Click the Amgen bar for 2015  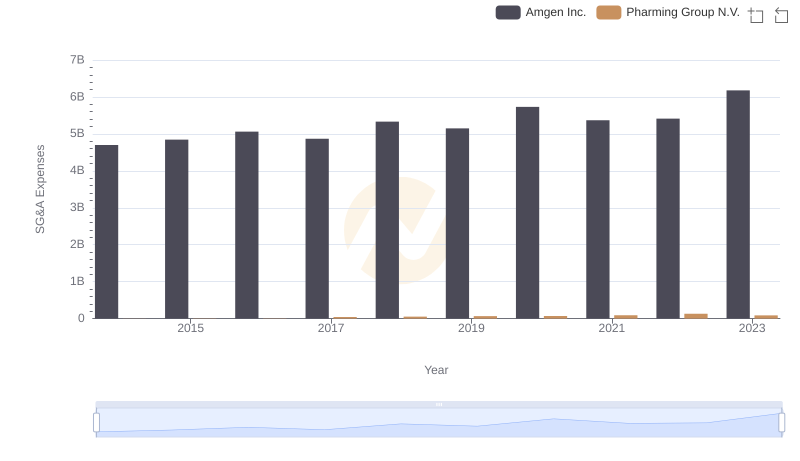click(x=176, y=229)
